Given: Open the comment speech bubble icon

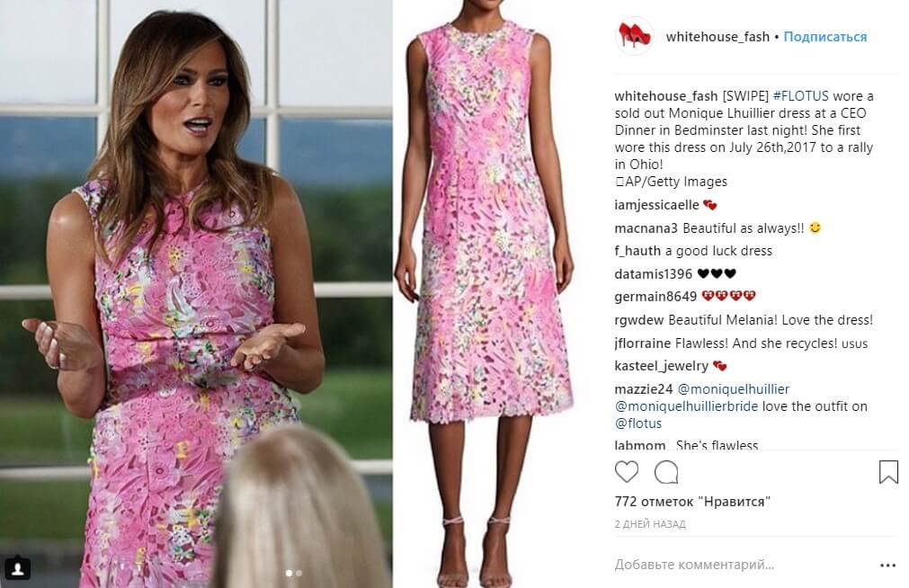Looking at the screenshot, I should pyautogui.click(x=666, y=472).
